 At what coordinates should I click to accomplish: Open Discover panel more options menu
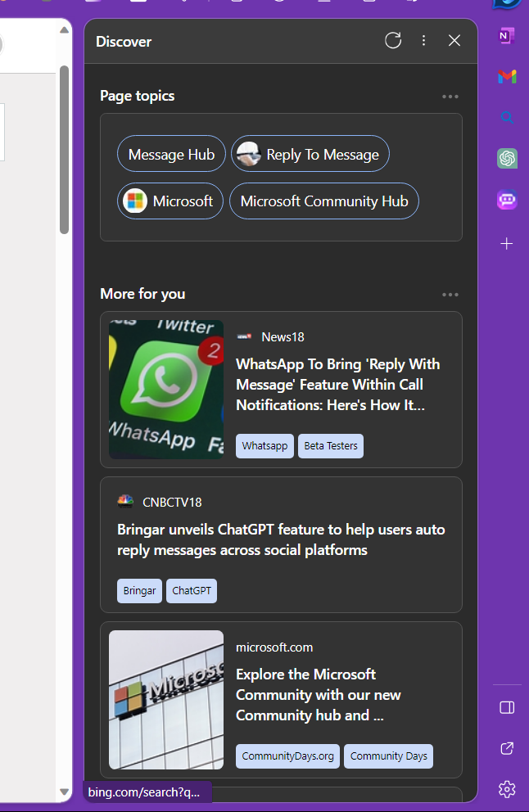point(424,40)
